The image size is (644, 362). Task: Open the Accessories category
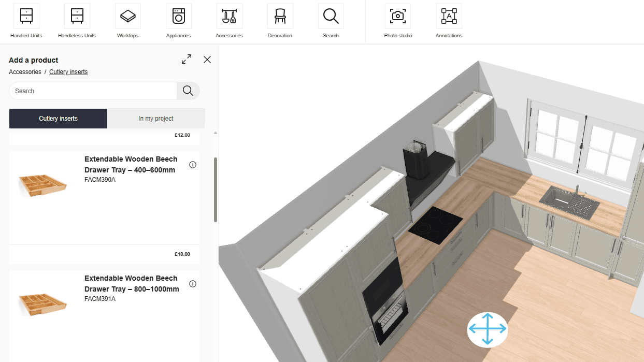tap(229, 21)
